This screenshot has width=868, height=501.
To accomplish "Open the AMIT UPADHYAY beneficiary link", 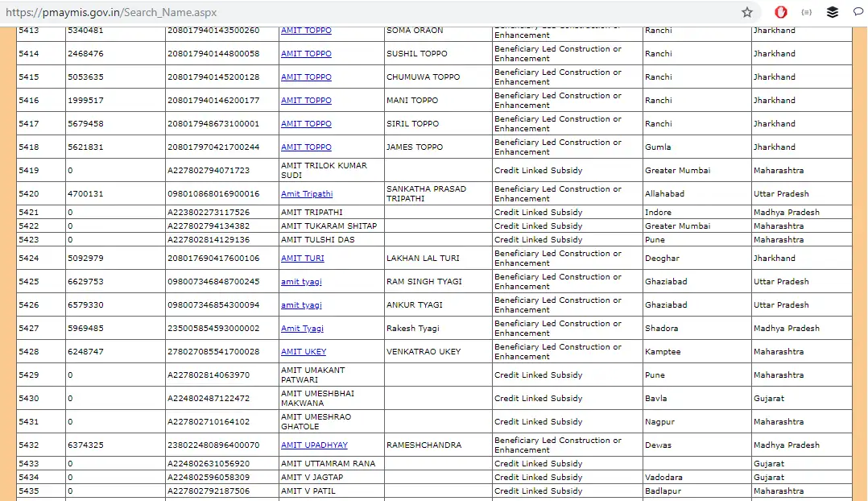I will (x=314, y=445).
